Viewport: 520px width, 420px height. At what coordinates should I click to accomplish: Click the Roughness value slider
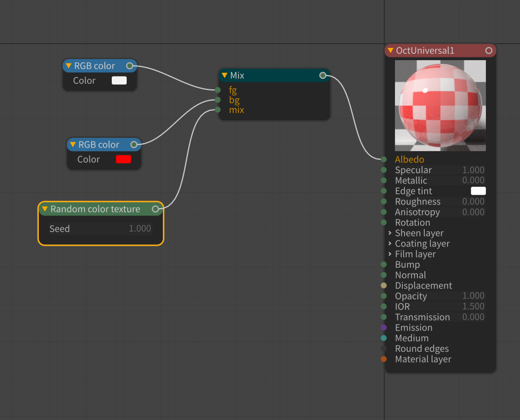[x=440, y=201]
